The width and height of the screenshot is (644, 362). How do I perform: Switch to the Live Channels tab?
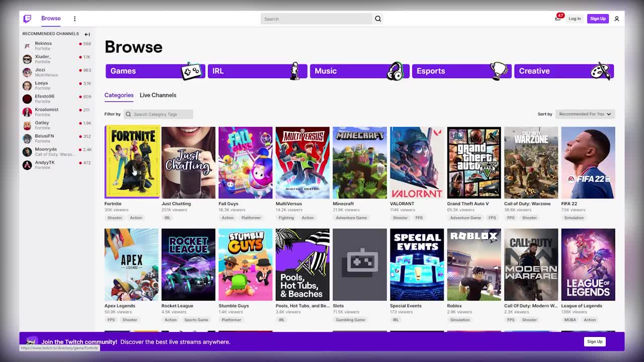tap(158, 95)
